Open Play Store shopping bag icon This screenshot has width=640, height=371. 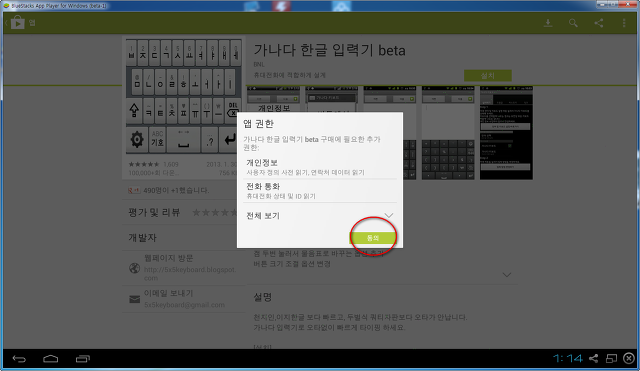click(18, 22)
